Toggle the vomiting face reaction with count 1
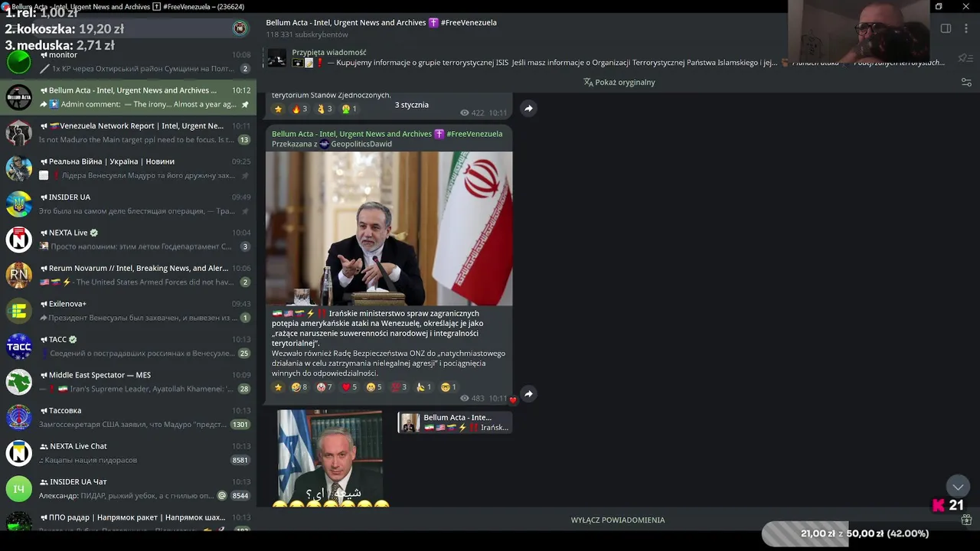The height and width of the screenshot is (551, 980). (x=349, y=109)
